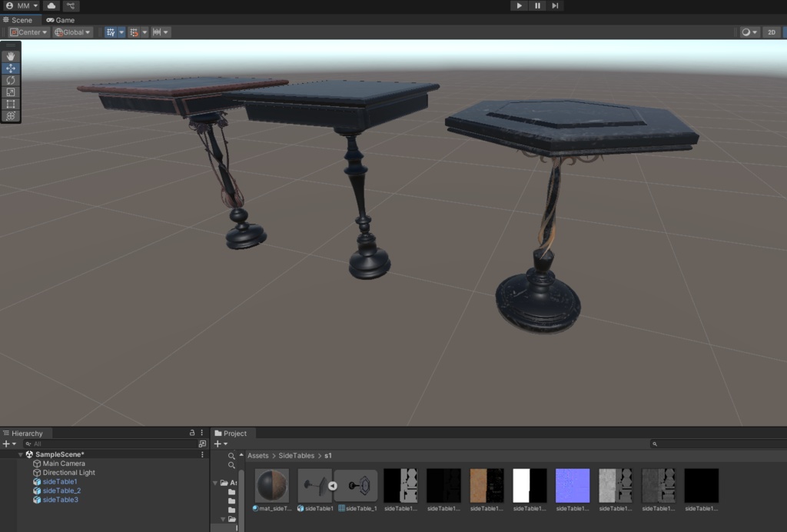Click the Hierarchy search window icon
Screen dimensions: 787x532
pos(202,444)
